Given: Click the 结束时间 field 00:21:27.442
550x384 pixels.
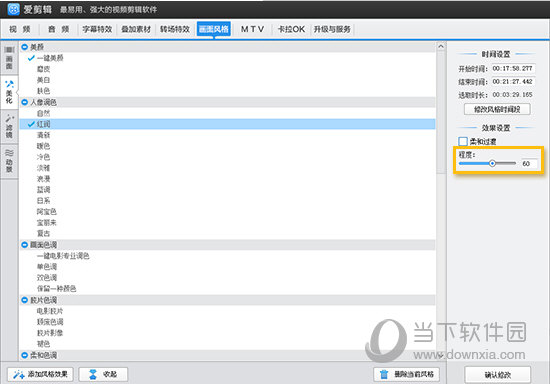Looking at the screenshot, I should [513, 81].
